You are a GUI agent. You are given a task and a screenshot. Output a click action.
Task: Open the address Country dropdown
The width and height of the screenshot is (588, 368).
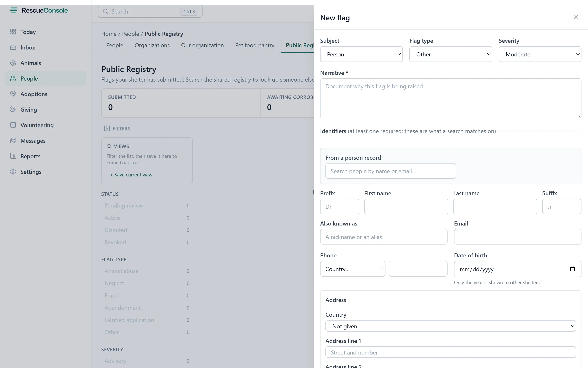[451, 326]
